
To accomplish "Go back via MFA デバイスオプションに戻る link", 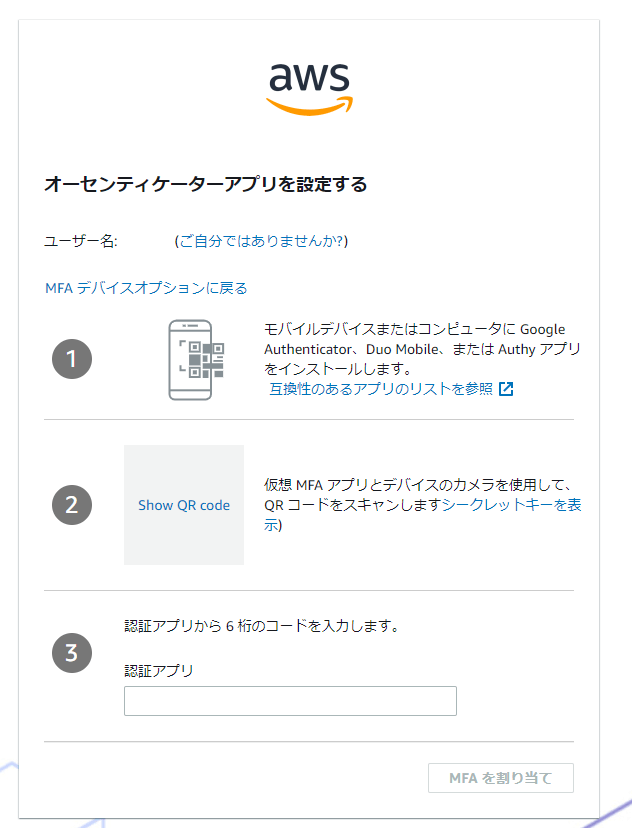I will pyautogui.click(x=146, y=288).
